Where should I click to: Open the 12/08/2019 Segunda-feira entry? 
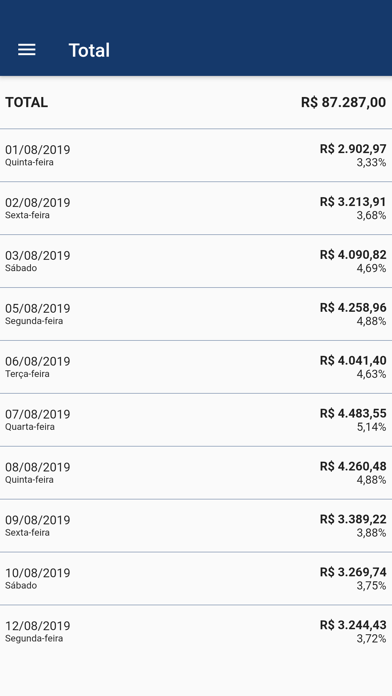coord(196,631)
